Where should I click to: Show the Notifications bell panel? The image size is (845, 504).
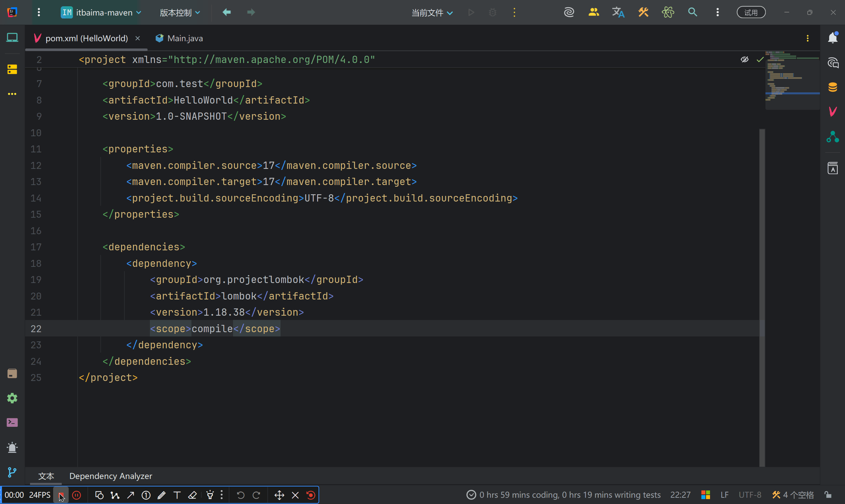pos(832,38)
